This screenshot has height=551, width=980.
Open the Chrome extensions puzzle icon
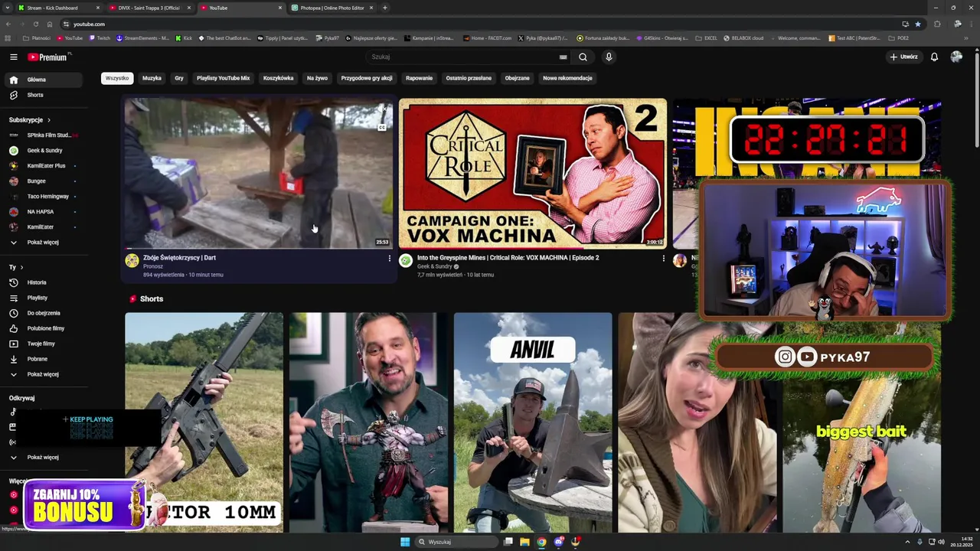pyautogui.click(x=937, y=24)
